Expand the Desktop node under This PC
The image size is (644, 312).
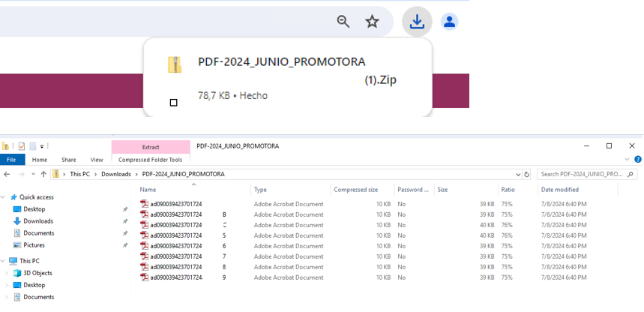[x=6, y=285]
